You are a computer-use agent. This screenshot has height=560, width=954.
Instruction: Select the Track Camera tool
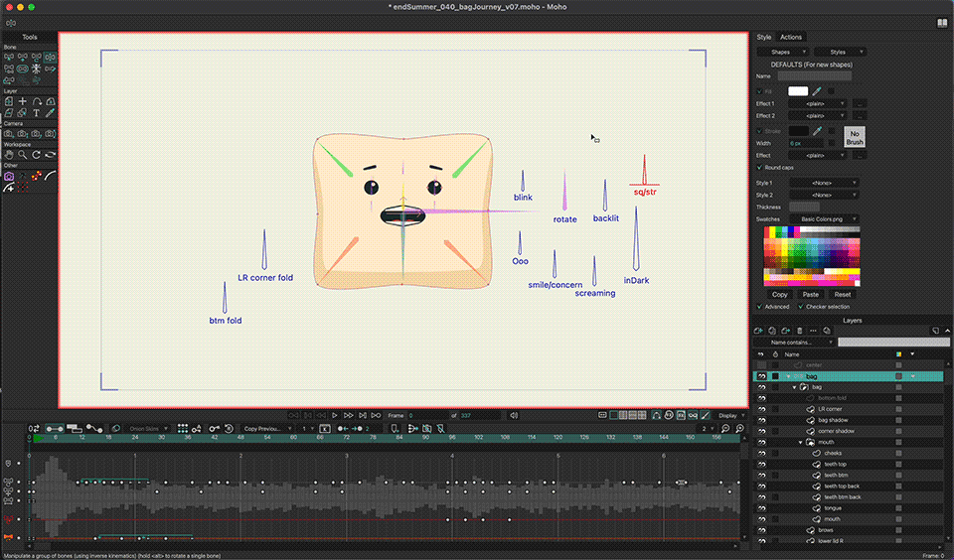8,134
